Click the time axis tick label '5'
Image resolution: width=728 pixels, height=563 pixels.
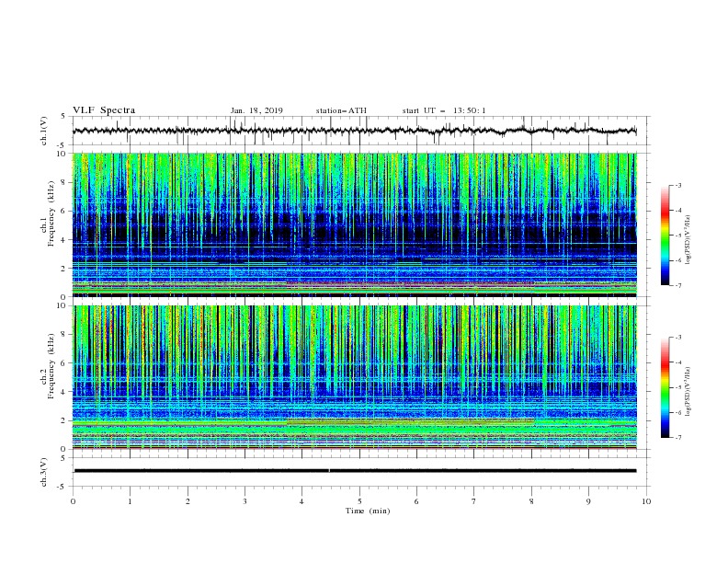point(359,501)
